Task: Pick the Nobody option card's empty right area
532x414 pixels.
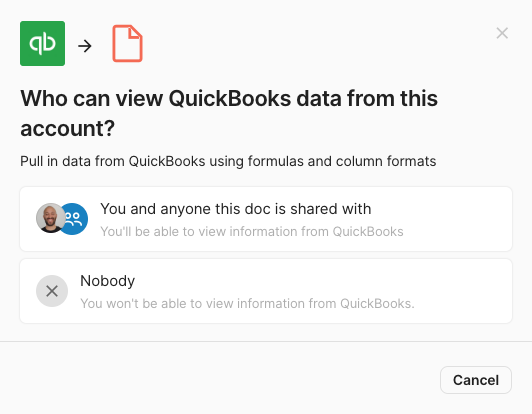Action: coord(461,291)
